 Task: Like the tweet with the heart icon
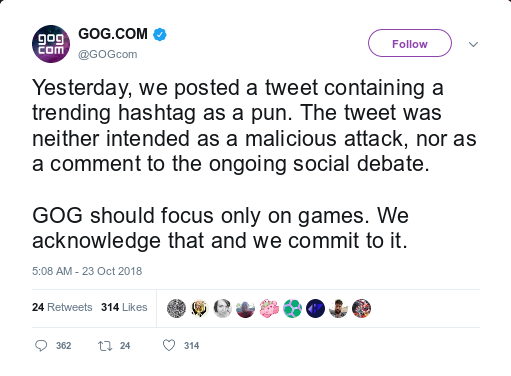pos(169,345)
